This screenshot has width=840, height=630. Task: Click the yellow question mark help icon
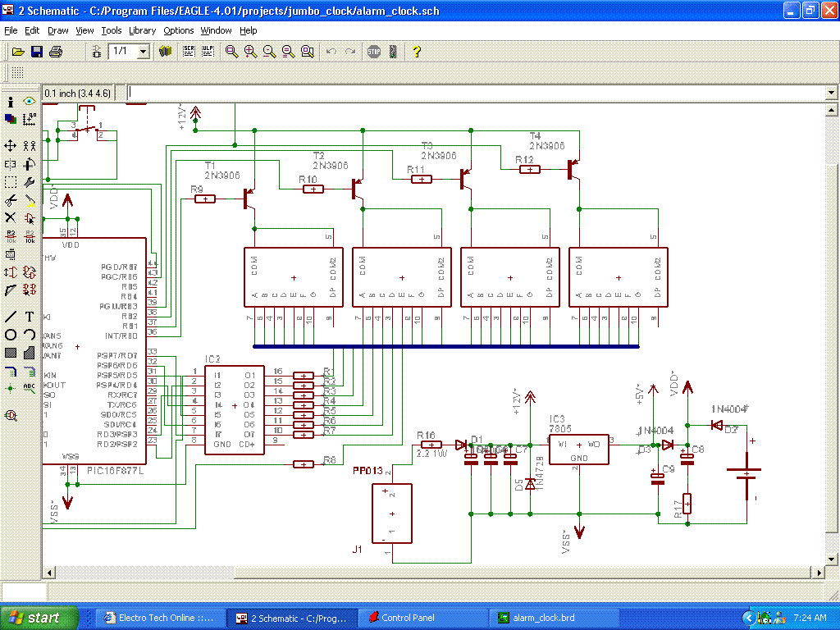pyautogui.click(x=416, y=52)
